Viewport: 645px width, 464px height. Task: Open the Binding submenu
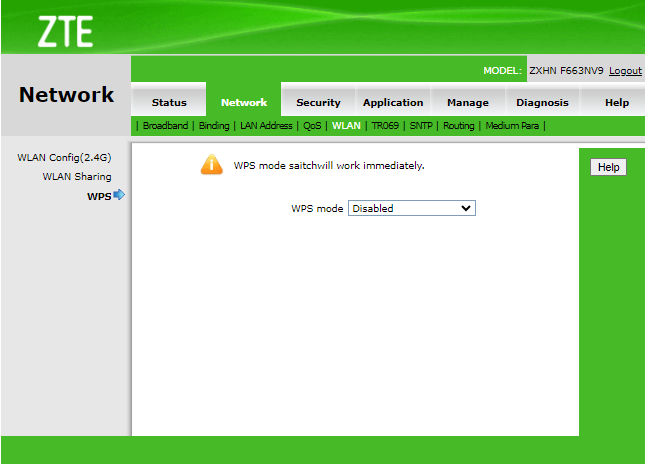214,126
